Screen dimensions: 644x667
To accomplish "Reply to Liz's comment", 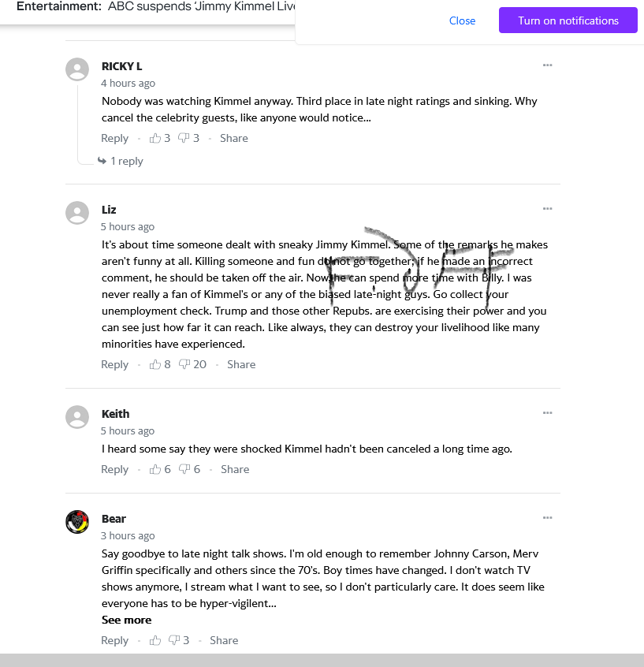I will pyautogui.click(x=114, y=364).
